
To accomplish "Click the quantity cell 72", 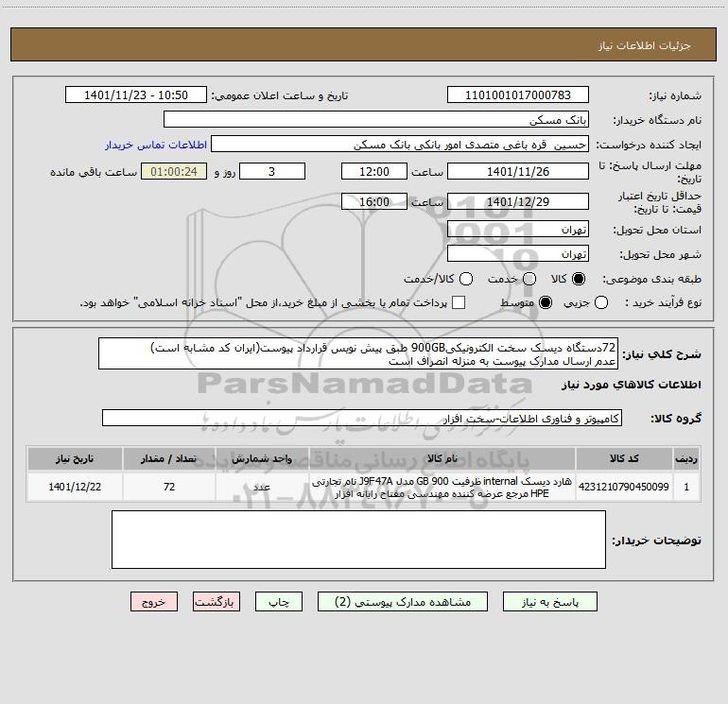I will tap(169, 487).
